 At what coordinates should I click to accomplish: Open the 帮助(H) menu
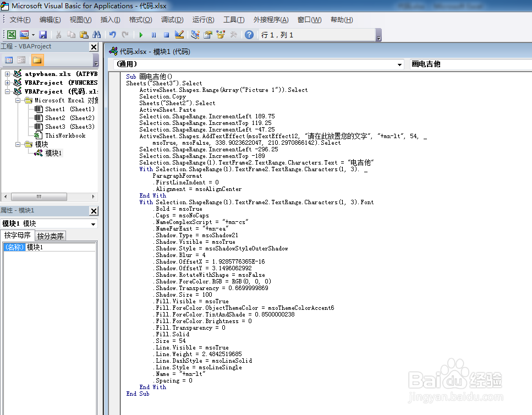pyautogui.click(x=342, y=20)
